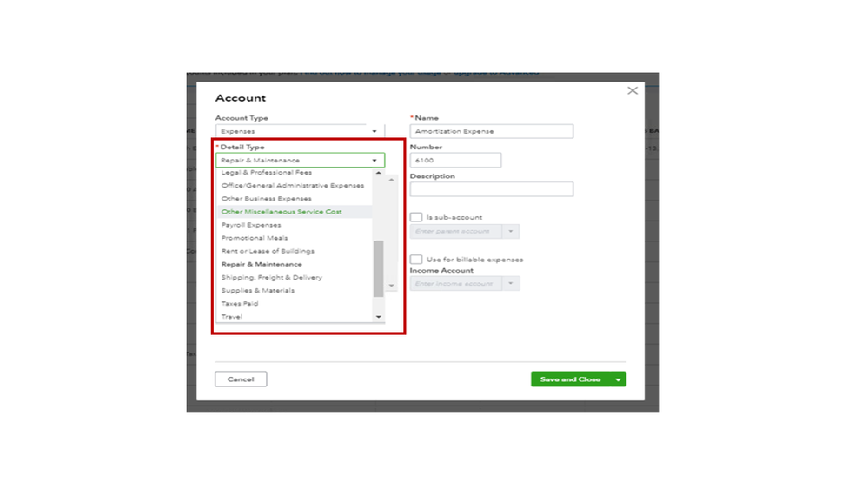The width and height of the screenshot is (868, 488).
Task: Click the Number field showing 6100
Action: pyautogui.click(x=455, y=160)
